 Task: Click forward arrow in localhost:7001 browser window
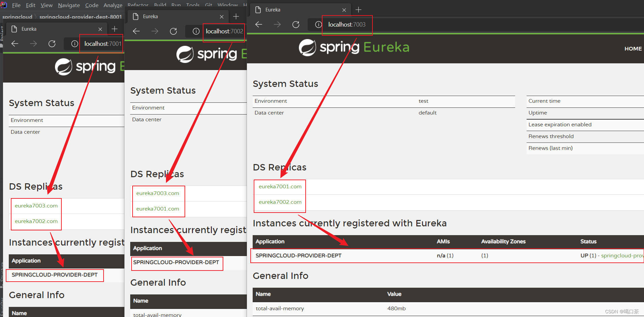(33, 43)
